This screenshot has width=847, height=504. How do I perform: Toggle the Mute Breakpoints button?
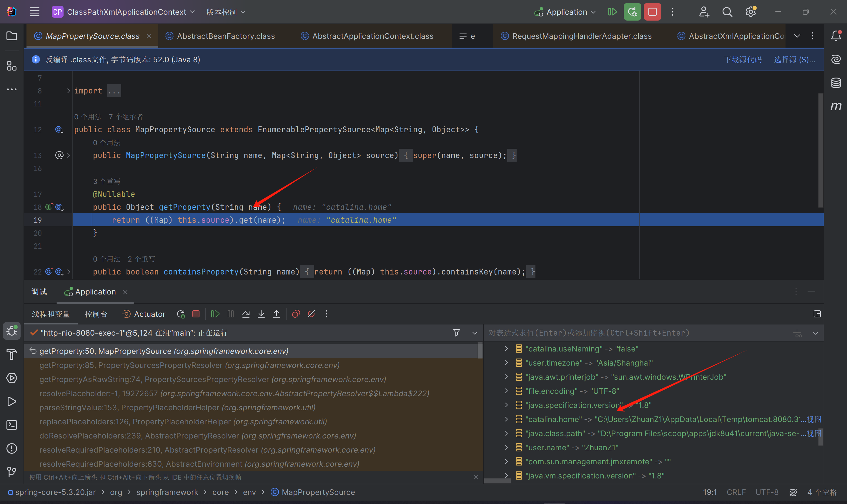[311, 314]
